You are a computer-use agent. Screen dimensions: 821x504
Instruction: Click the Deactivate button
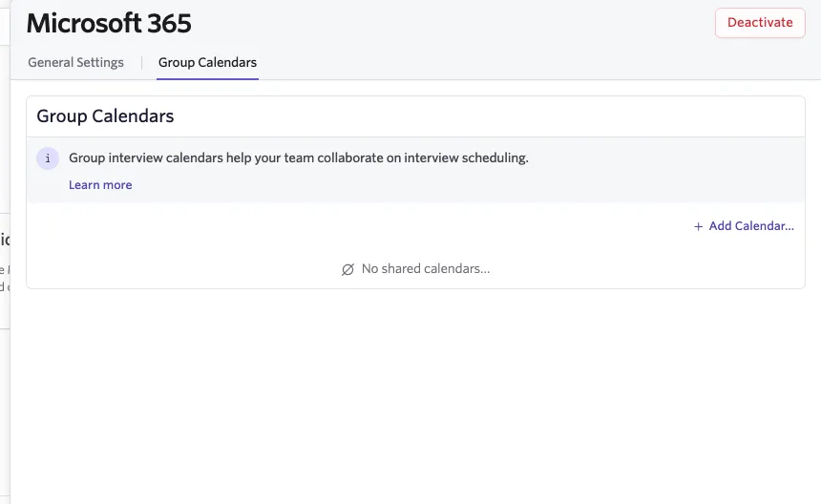point(760,23)
